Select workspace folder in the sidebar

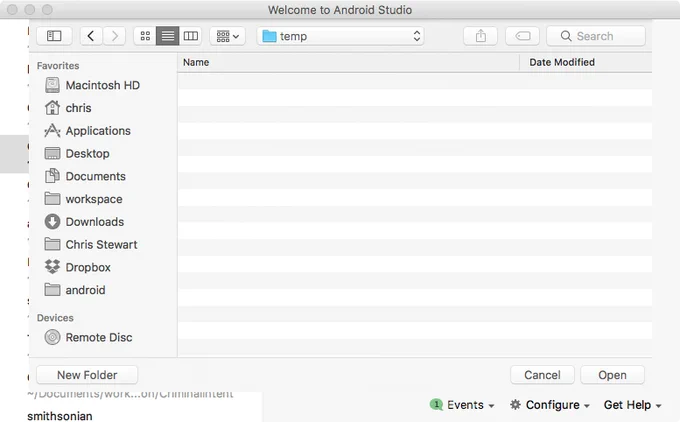(92, 199)
